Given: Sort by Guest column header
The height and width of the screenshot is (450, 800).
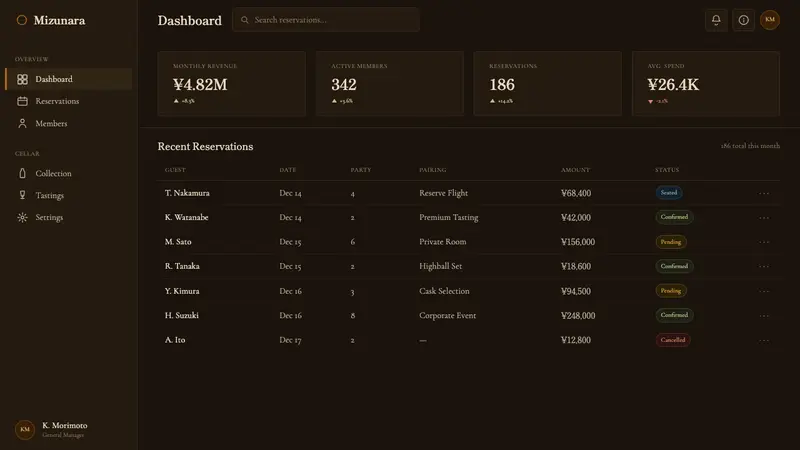Looking at the screenshot, I should pyautogui.click(x=175, y=170).
